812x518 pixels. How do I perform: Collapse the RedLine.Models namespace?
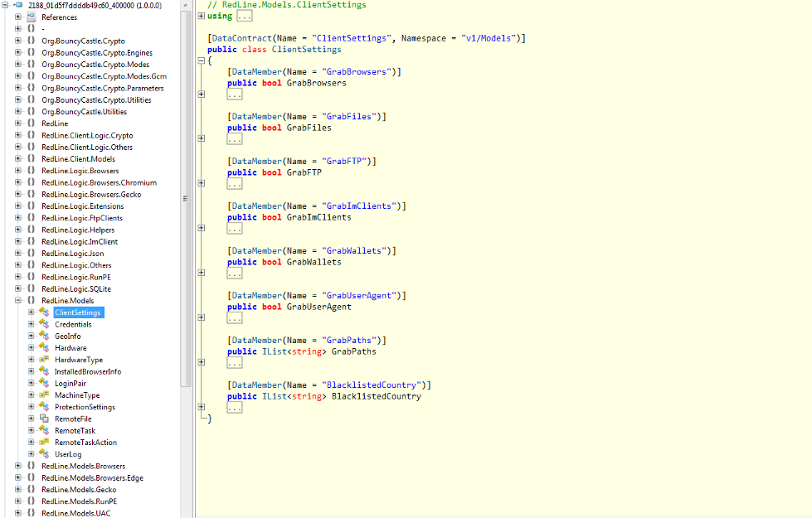18,300
